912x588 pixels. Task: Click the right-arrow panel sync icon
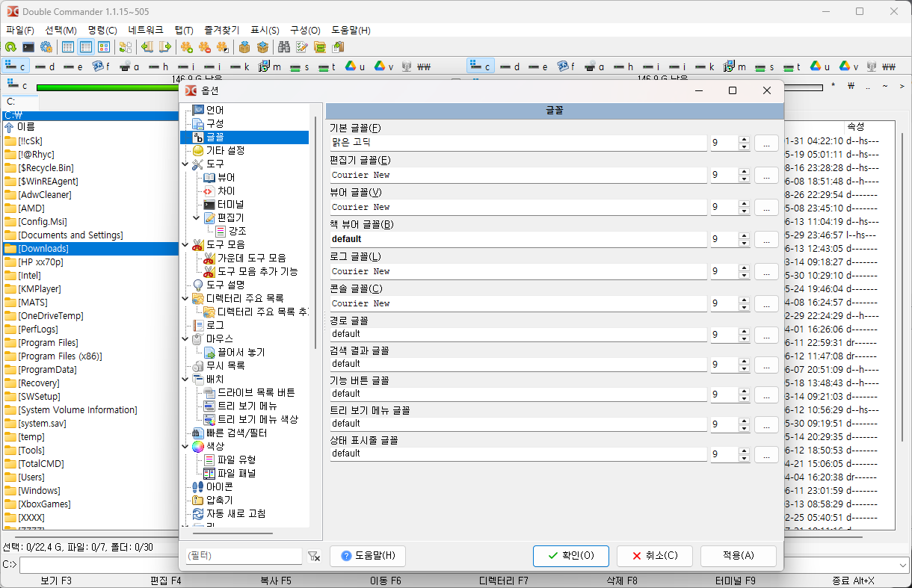pyautogui.click(x=165, y=47)
